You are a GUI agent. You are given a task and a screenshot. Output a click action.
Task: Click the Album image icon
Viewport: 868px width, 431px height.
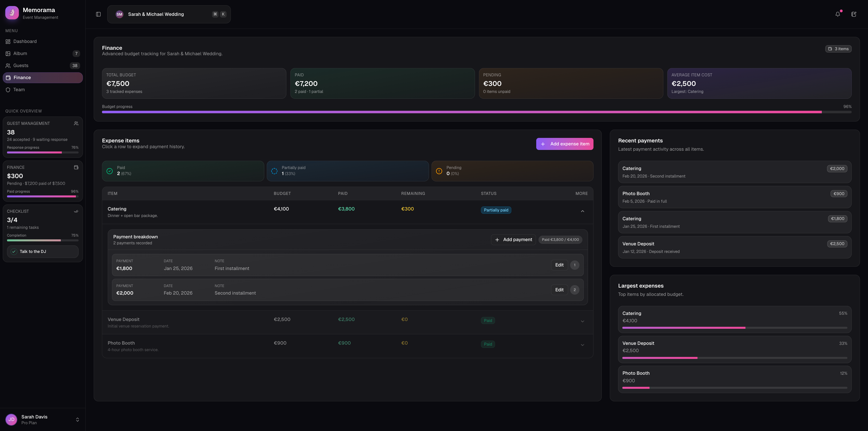8,53
